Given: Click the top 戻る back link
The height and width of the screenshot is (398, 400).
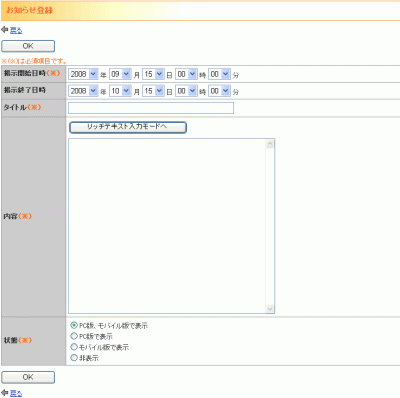Looking at the screenshot, I should [16, 30].
